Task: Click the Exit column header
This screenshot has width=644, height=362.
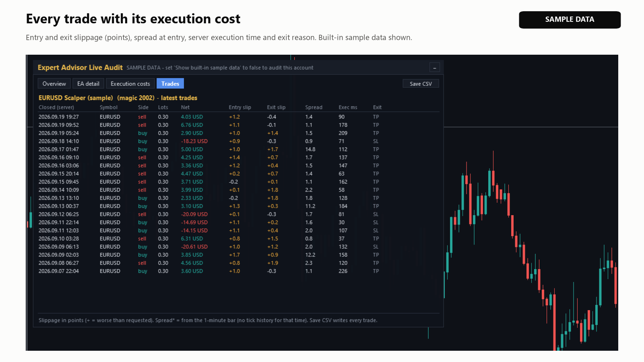Action: point(377,107)
